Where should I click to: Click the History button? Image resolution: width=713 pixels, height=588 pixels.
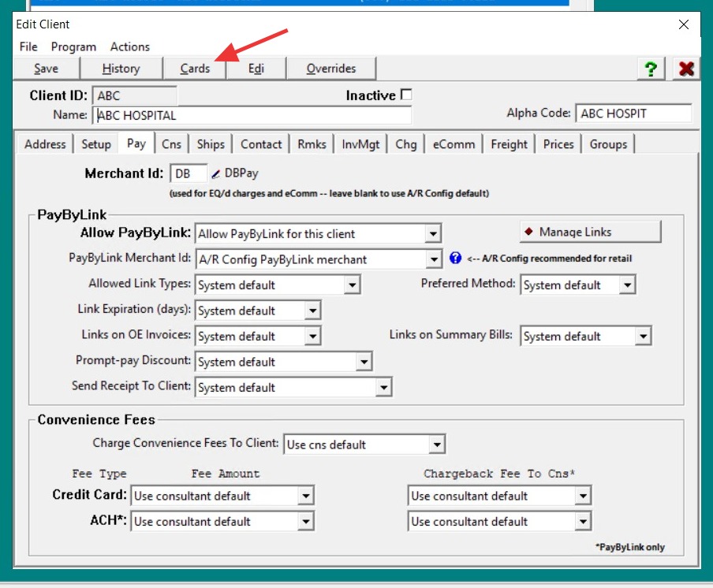121,69
